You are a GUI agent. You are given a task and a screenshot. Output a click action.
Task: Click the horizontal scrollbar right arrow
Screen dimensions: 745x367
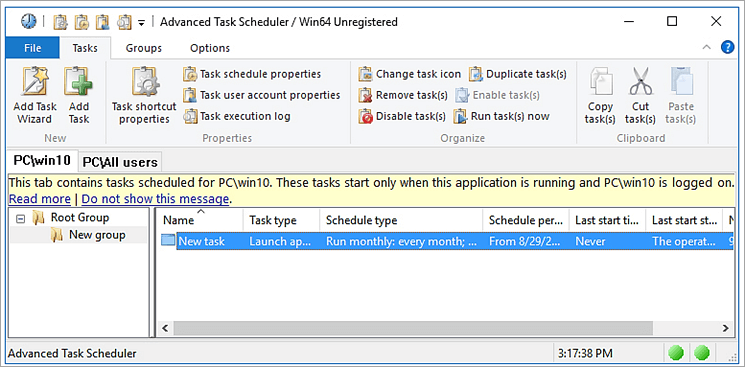726,328
